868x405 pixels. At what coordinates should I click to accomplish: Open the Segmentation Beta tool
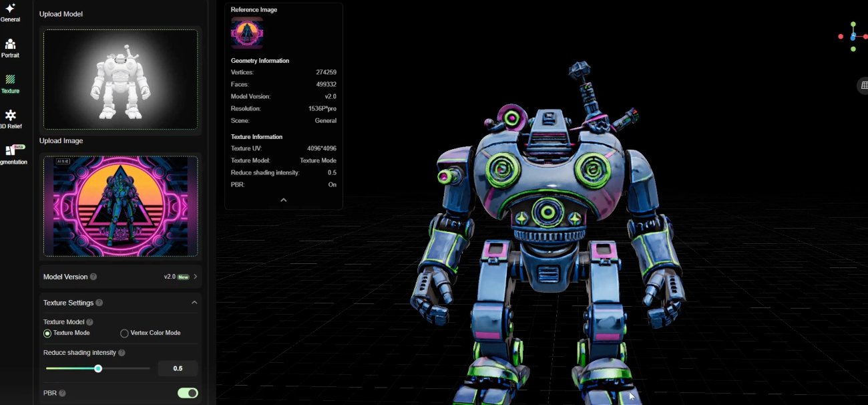point(10,155)
